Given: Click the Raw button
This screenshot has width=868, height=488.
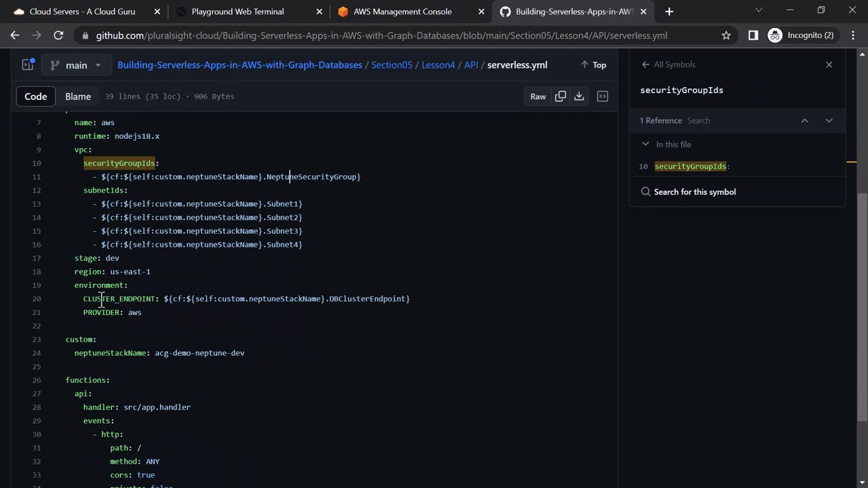Looking at the screenshot, I should (x=538, y=96).
